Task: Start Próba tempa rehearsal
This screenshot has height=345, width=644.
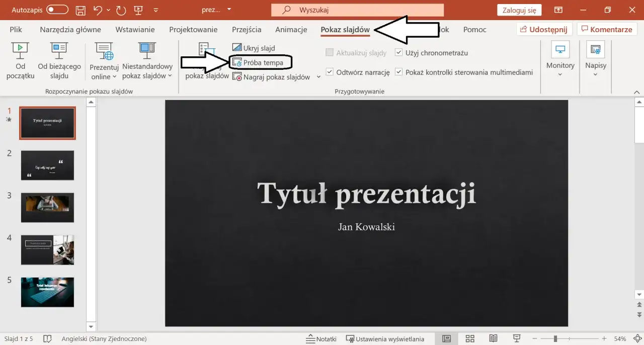Action: click(x=261, y=62)
